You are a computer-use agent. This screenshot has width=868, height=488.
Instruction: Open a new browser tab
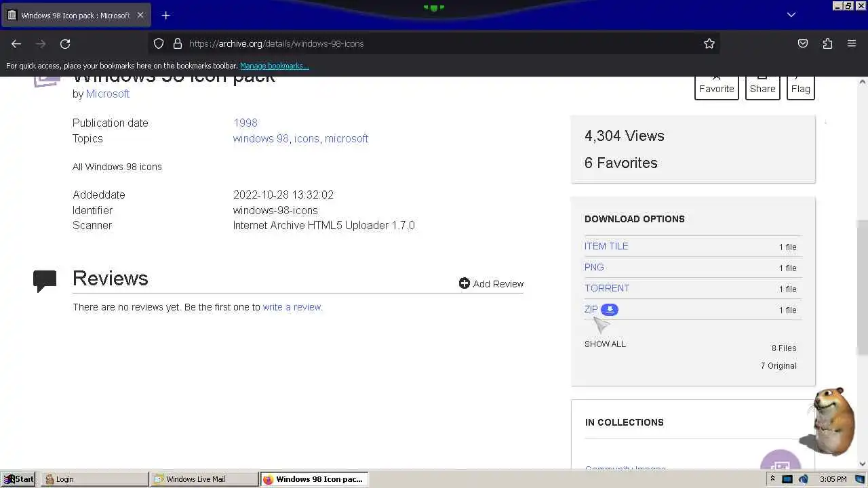(x=165, y=15)
